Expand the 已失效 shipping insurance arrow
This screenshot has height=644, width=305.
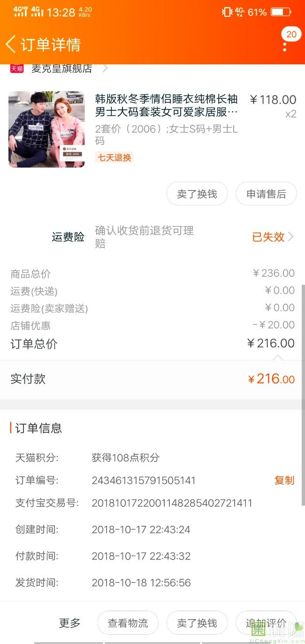coord(291,237)
